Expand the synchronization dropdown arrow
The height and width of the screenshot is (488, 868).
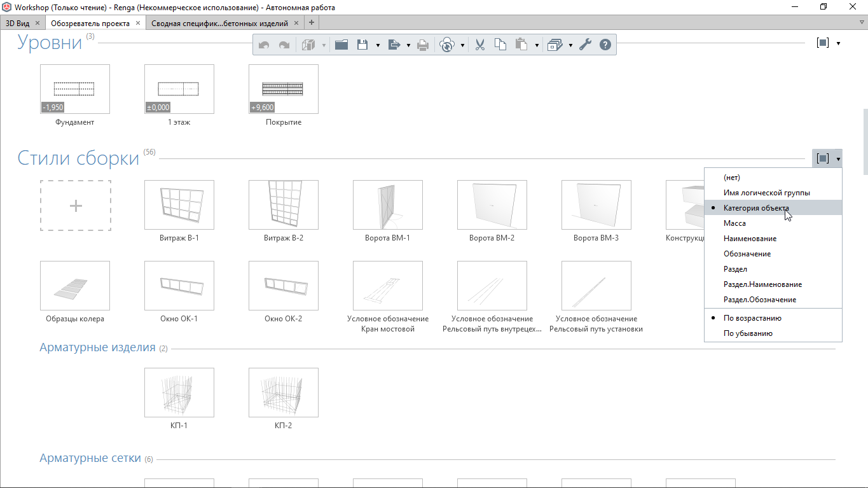(462, 46)
